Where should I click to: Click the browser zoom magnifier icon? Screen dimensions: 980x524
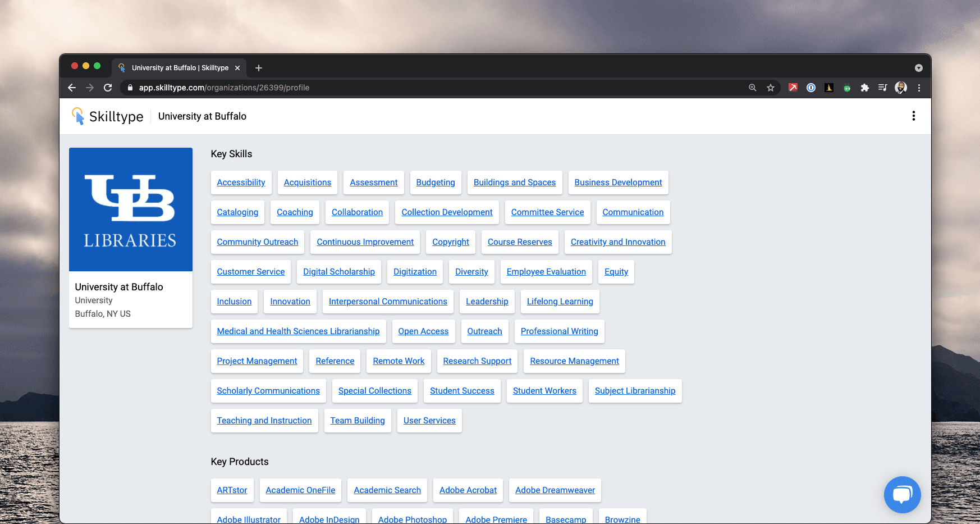(753, 88)
